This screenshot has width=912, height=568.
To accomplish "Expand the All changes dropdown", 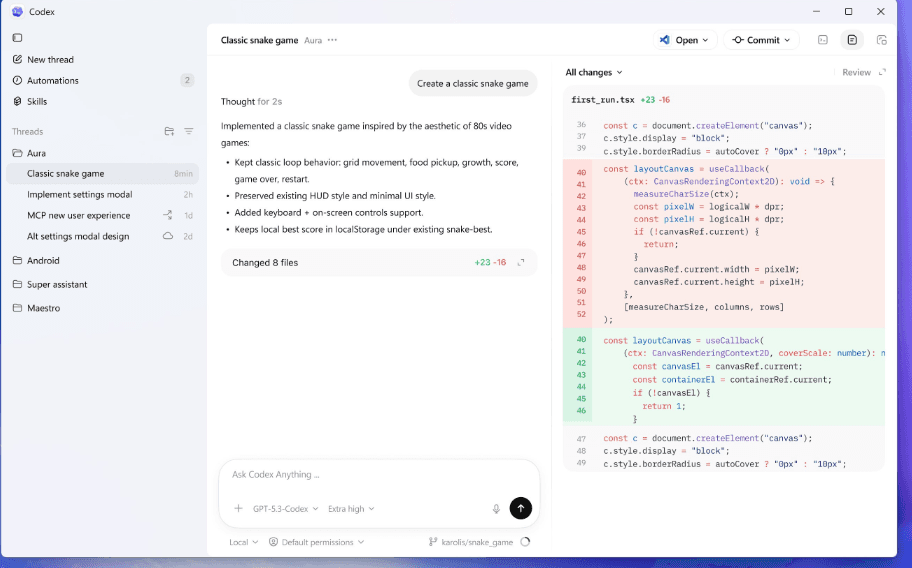I will coord(594,72).
